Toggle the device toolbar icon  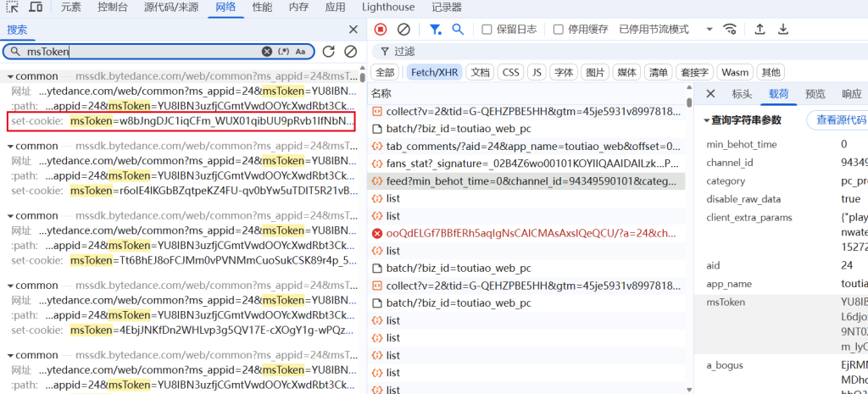coord(36,7)
